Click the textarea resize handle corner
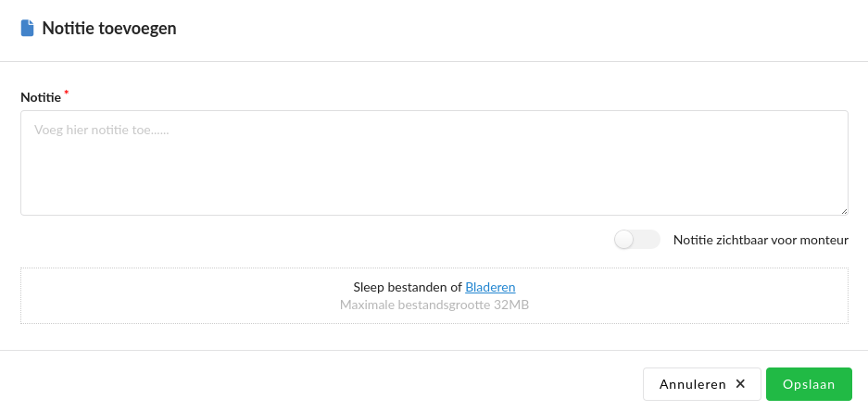 [x=844, y=211]
